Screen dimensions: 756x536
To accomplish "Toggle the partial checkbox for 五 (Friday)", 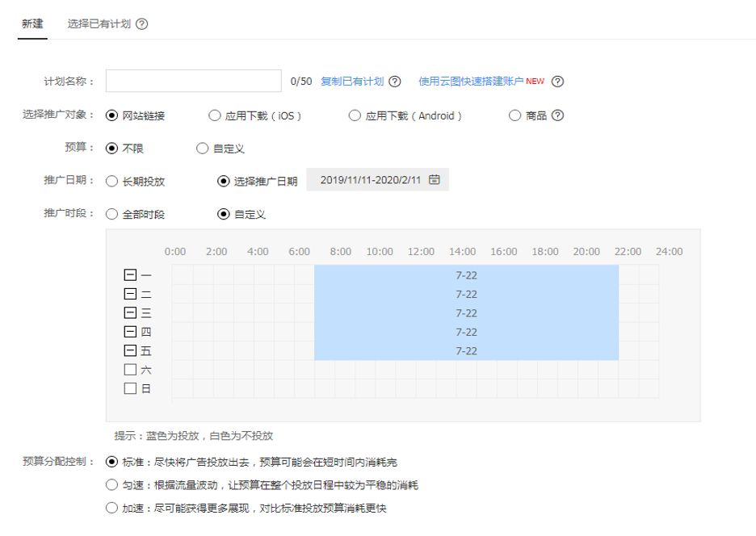I will coord(130,350).
